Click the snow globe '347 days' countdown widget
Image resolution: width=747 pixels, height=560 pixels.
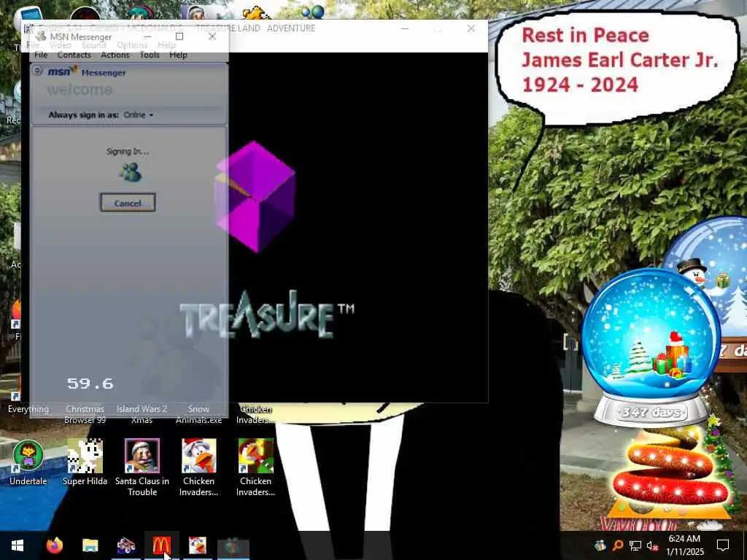(651, 348)
